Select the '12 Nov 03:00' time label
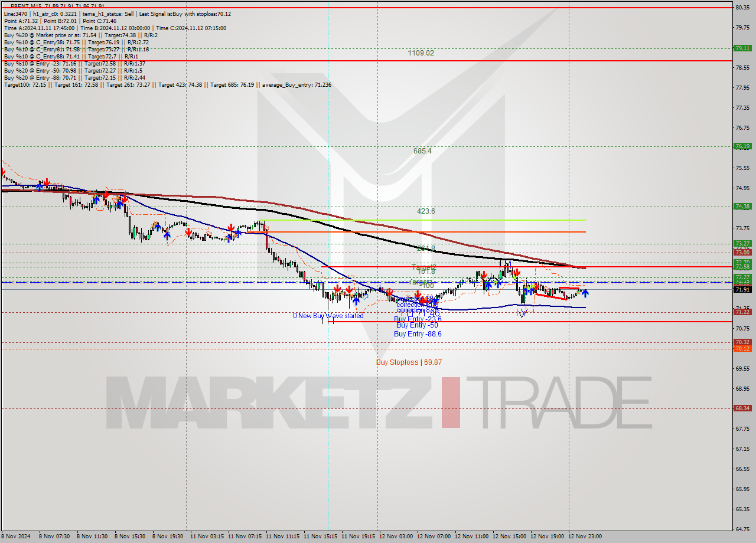This screenshot has height=543, width=756. point(396,537)
